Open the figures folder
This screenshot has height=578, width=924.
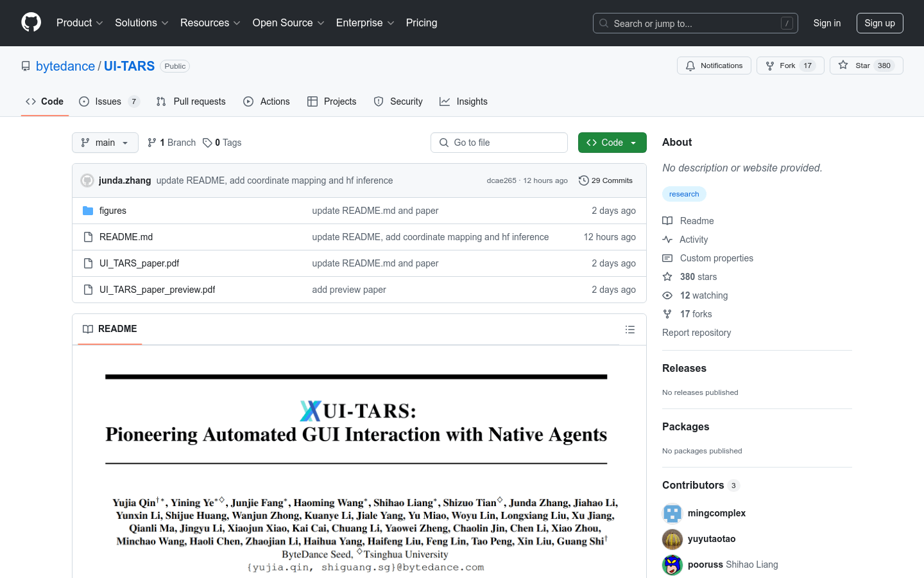[113, 211]
